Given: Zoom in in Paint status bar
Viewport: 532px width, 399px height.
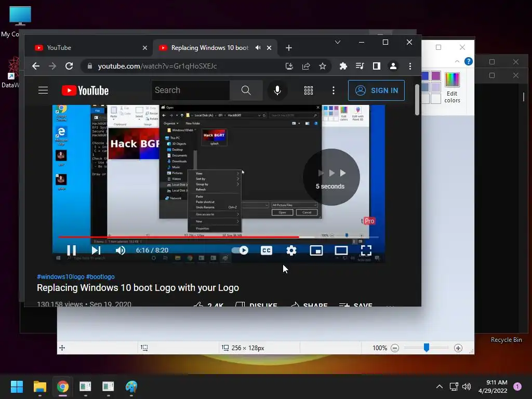Looking at the screenshot, I should pyautogui.click(x=458, y=348).
